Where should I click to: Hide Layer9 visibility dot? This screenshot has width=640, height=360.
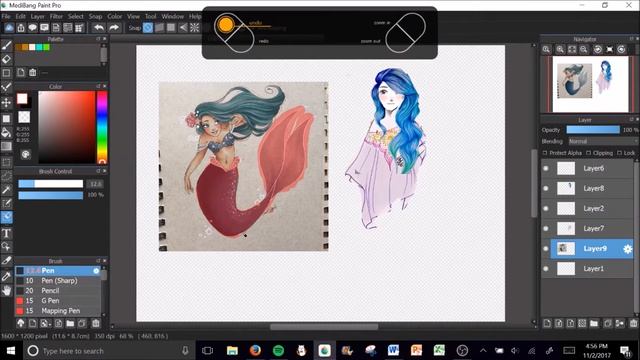(x=546, y=249)
